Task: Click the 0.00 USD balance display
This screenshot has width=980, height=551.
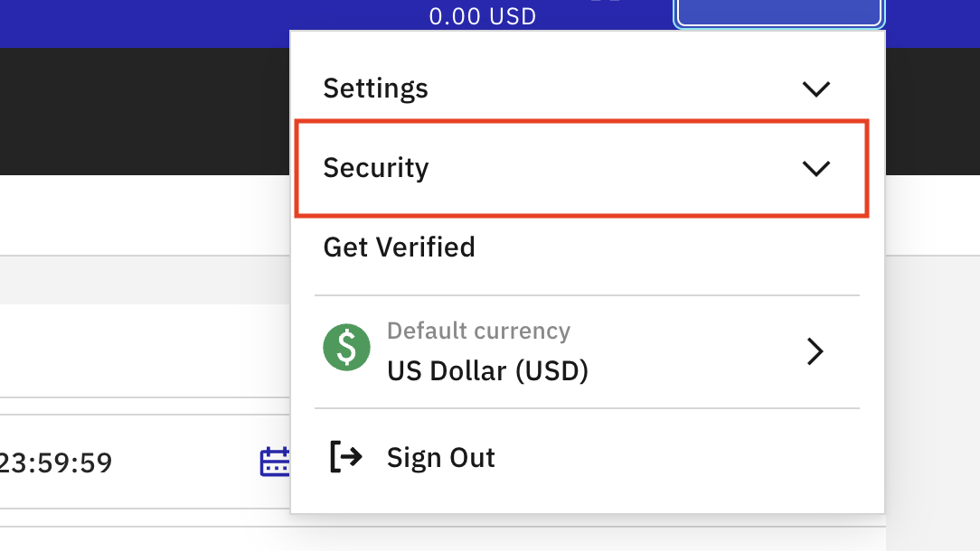Action: point(483,16)
